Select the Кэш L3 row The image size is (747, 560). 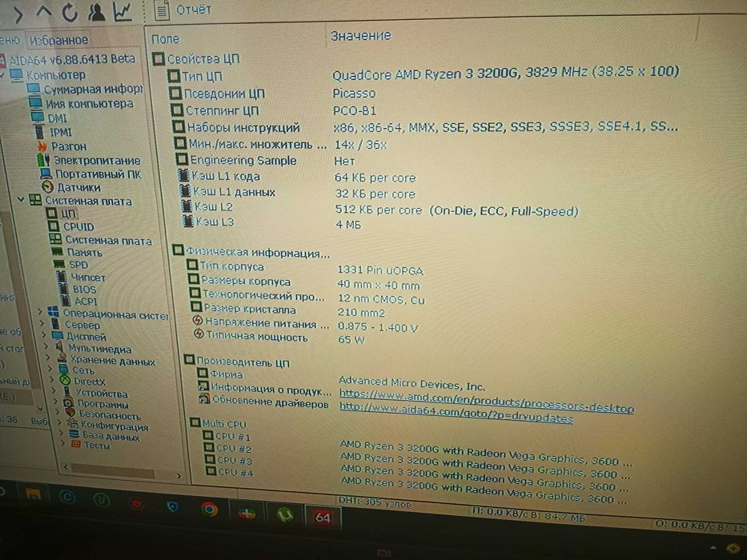tap(271, 223)
